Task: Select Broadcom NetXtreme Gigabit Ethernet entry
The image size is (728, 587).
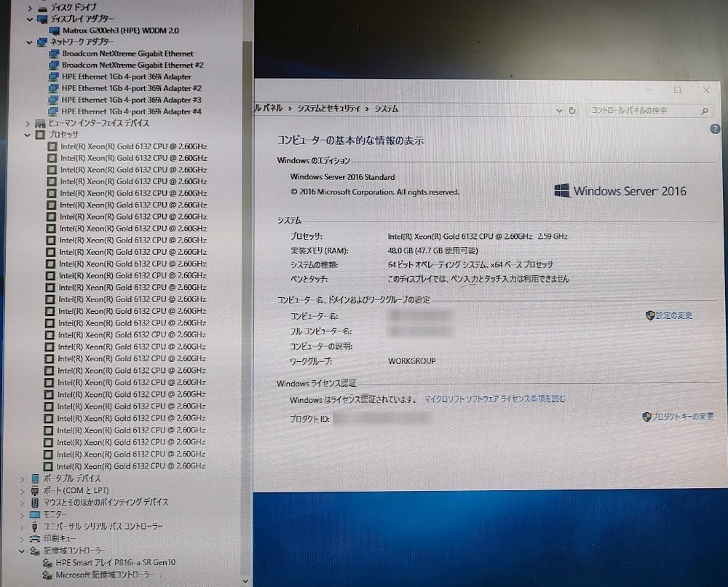Action: coord(127,53)
